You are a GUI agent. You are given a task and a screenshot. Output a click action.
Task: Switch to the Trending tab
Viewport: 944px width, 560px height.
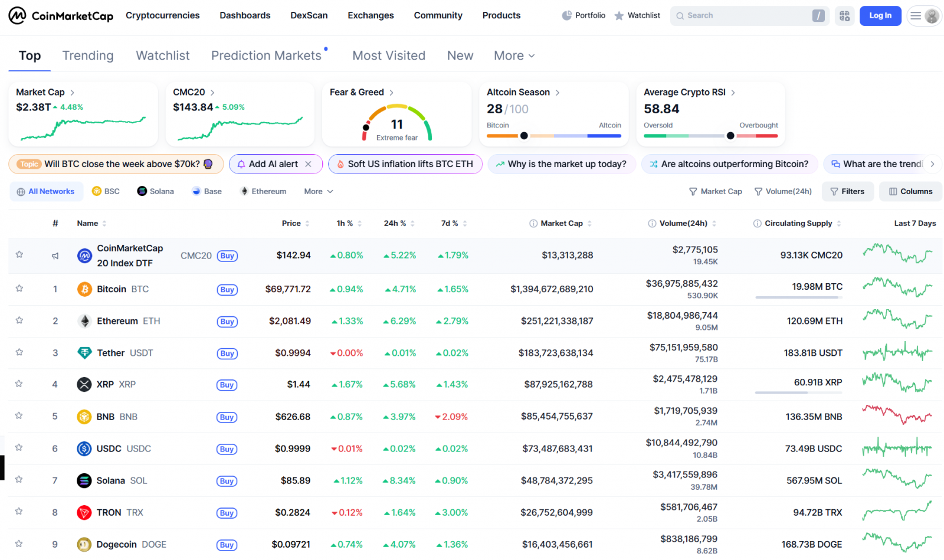87,55
